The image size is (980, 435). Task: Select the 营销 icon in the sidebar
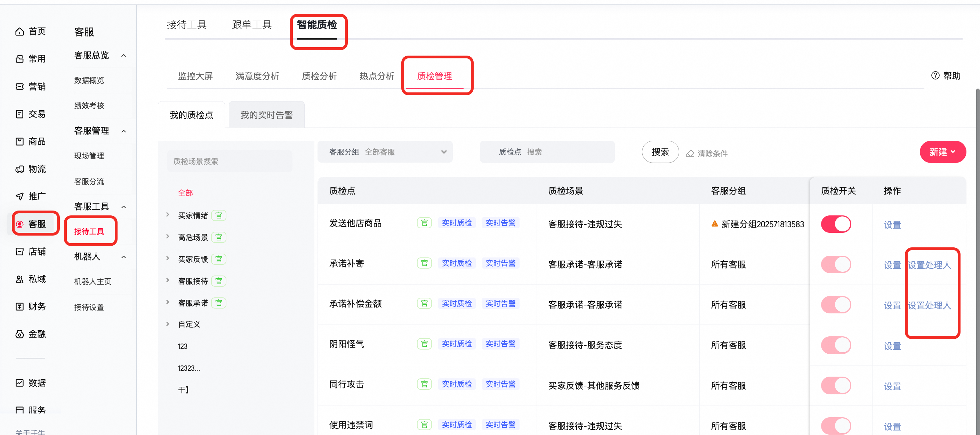point(20,86)
